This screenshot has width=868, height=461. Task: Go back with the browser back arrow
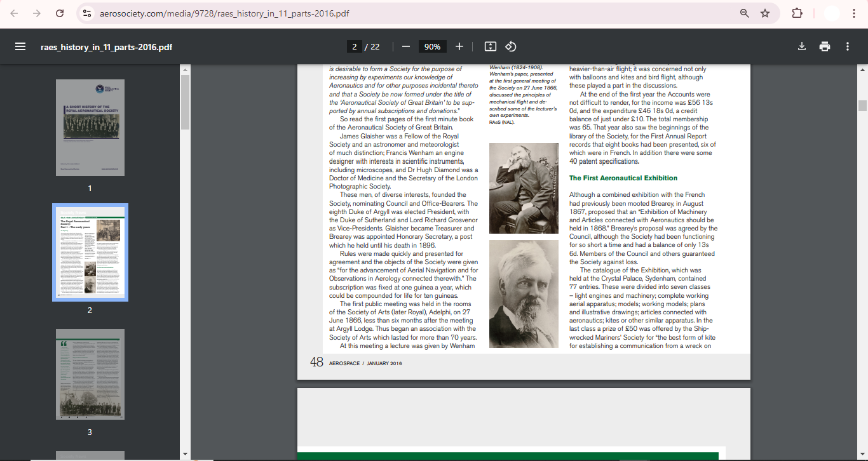click(x=15, y=13)
